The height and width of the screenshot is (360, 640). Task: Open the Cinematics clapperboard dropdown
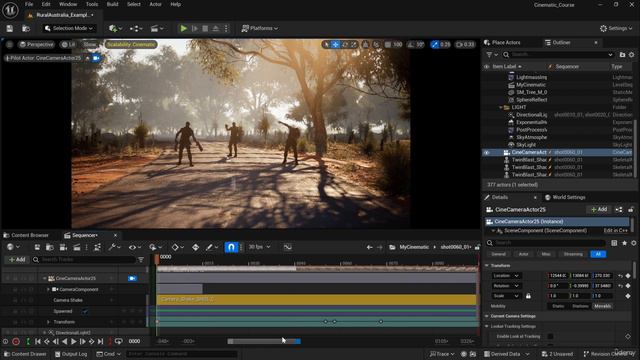tap(157, 28)
